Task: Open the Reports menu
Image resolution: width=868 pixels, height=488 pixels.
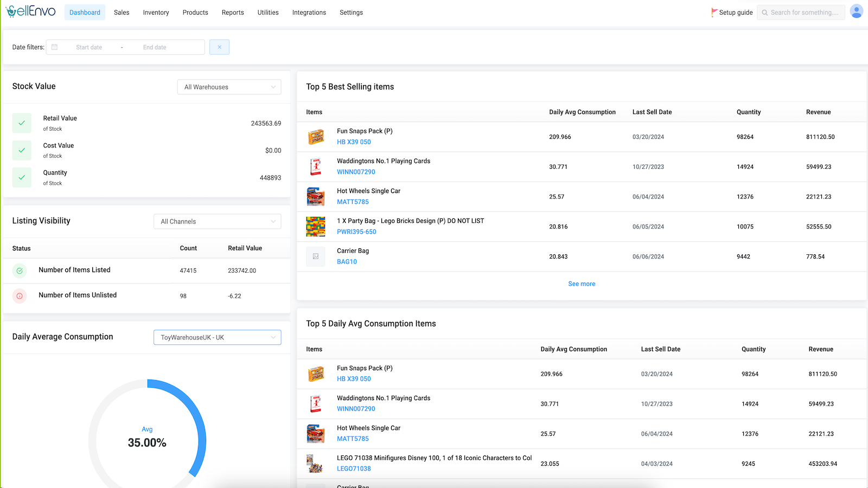Action: (233, 12)
